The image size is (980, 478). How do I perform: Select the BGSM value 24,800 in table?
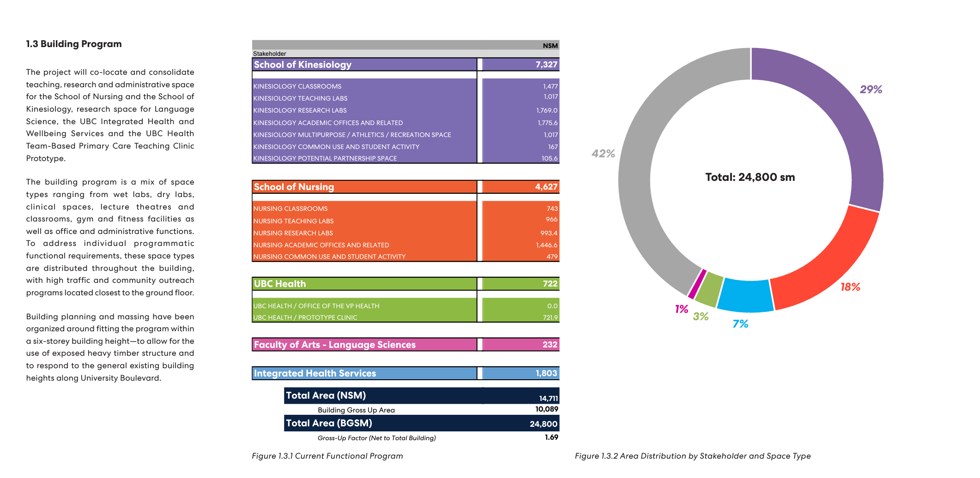tap(544, 424)
